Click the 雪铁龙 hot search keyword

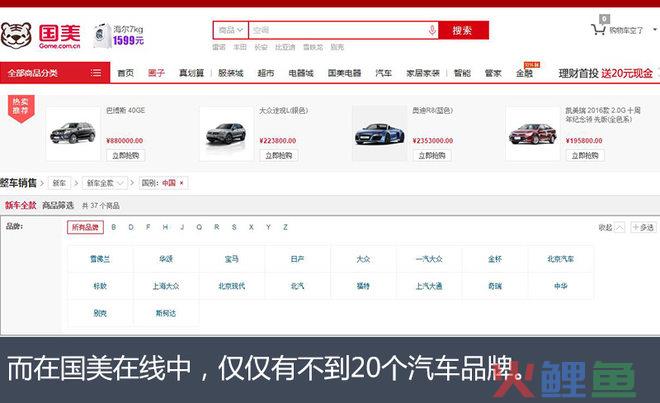point(313,47)
